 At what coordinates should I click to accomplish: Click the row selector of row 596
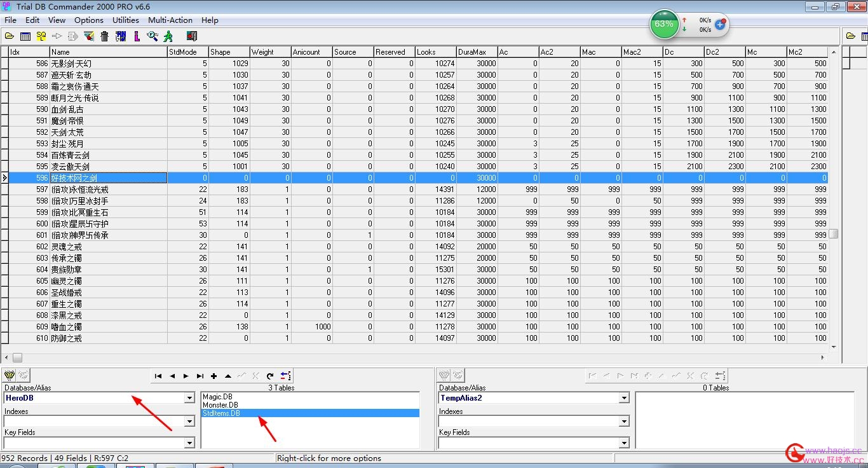point(4,178)
